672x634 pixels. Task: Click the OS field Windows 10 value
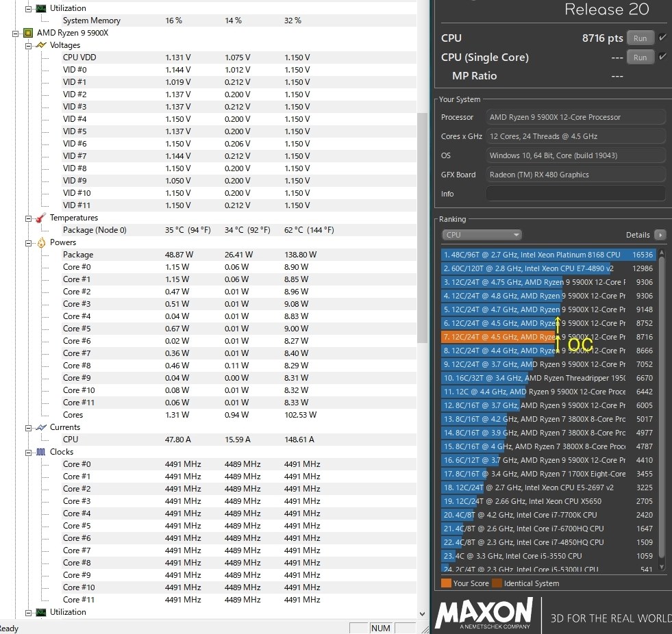click(x=575, y=155)
